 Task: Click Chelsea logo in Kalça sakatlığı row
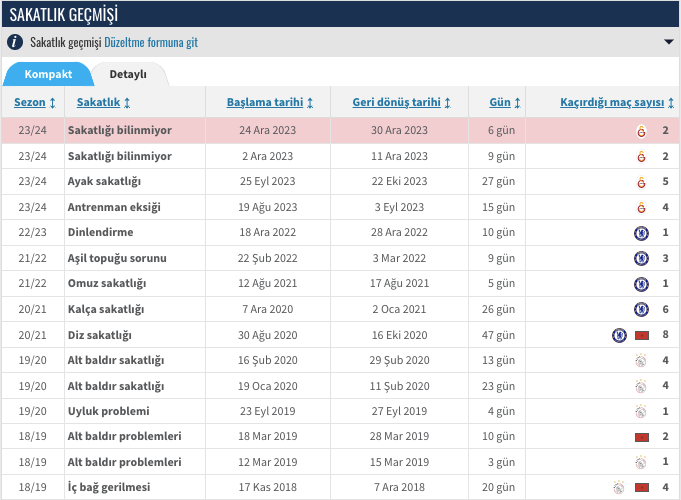pos(641,310)
